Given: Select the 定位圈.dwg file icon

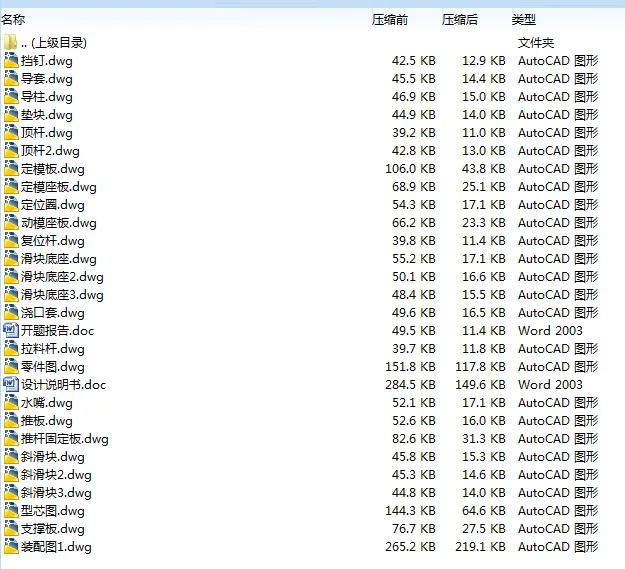Looking at the screenshot, I should pos(11,204).
